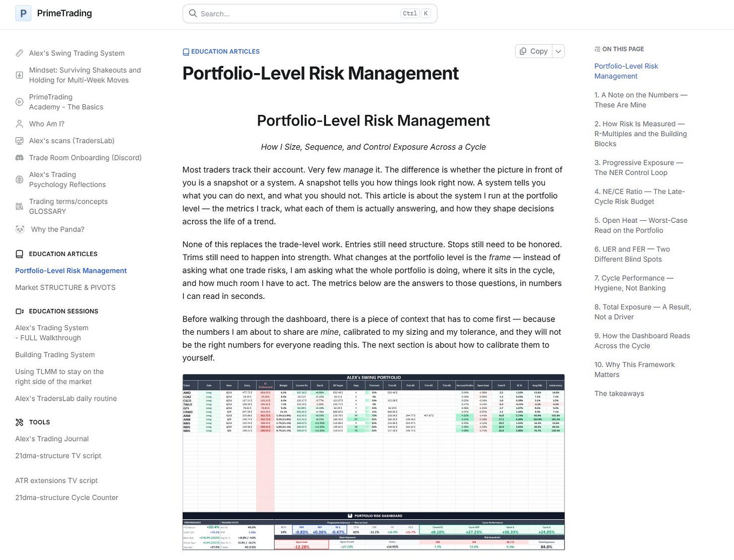
Task: Open Alex's Trading System FULL Walkthrough
Action: (51, 333)
